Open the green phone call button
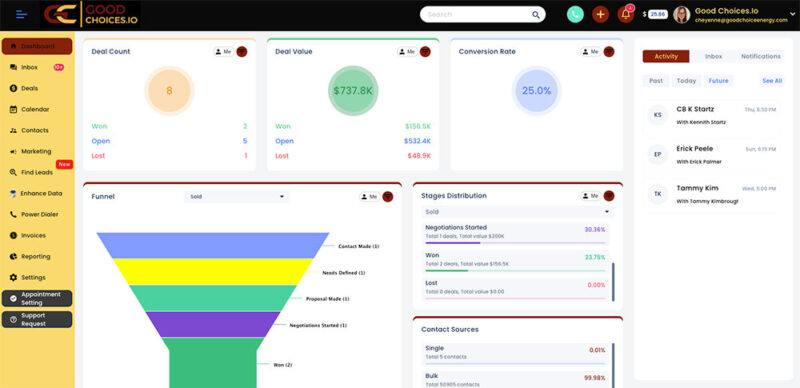 tap(575, 14)
